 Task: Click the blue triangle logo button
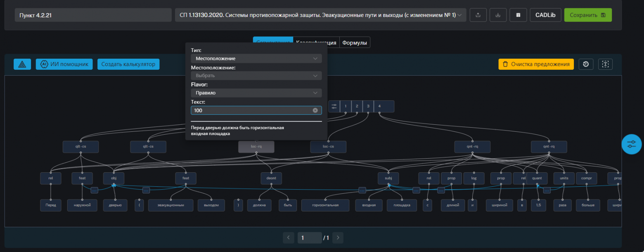22,64
